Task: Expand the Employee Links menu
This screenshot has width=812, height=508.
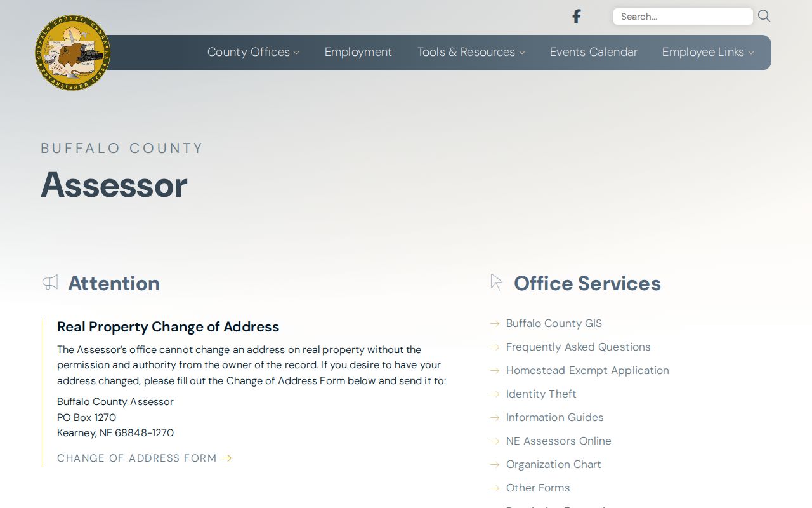Action: point(708,52)
